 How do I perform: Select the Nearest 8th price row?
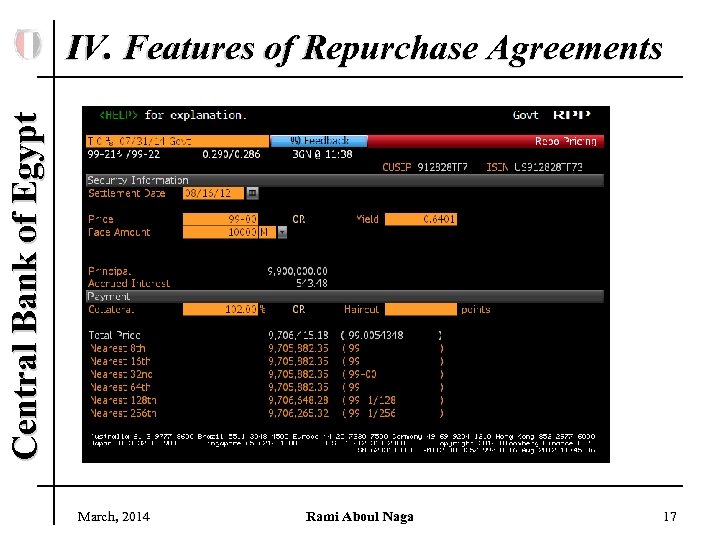(x=266, y=349)
